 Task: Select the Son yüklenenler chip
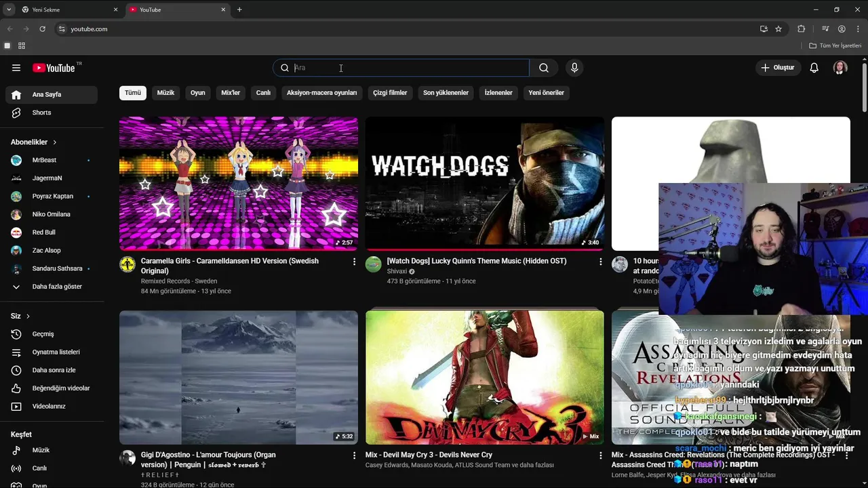(x=446, y=93)
